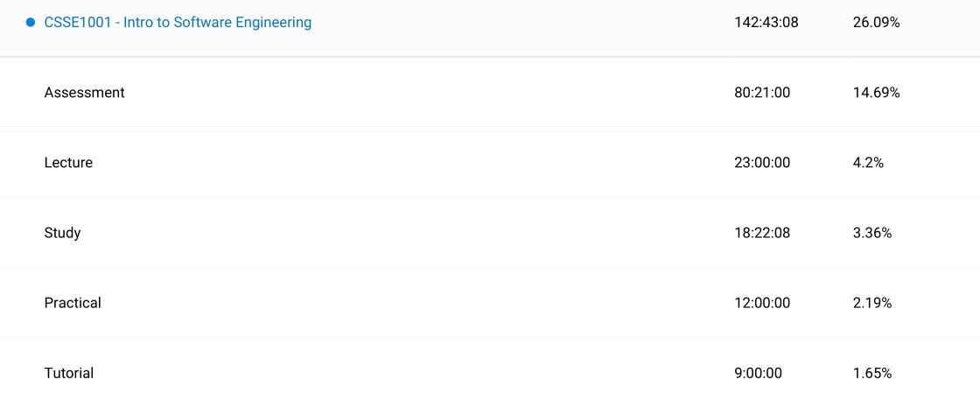This screenshot has height=401, width=980.
Task: Click the 142:43:08 total duration
Action: click(x=766, y=23)
